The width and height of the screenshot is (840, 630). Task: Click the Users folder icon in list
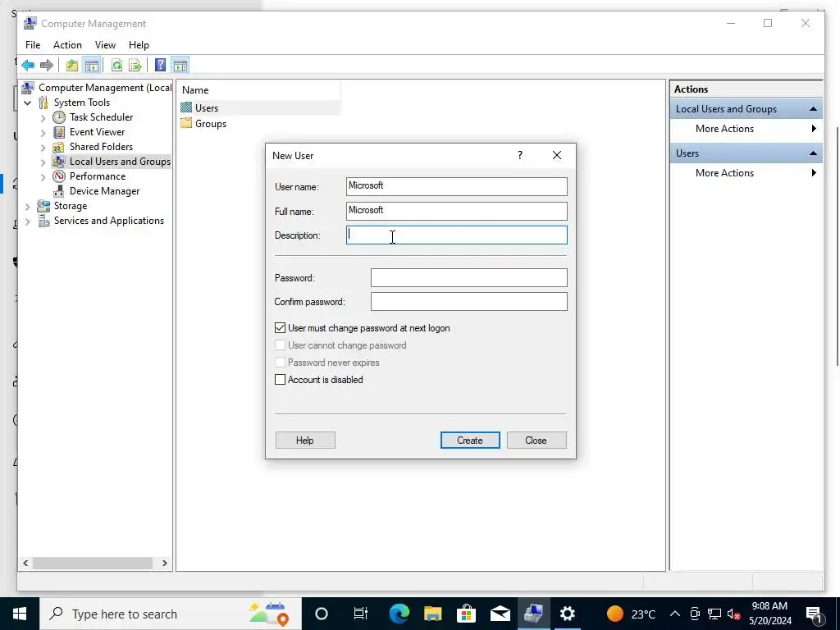(x=186, y=107)
